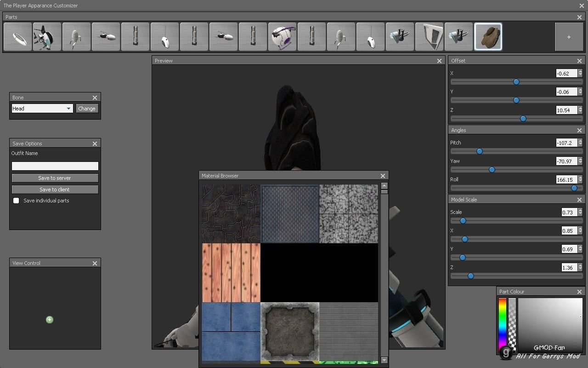Image resolution: width=588 pixels, height=368 pixels.
Task: Click Material Browser scroll down arrow
Action: point(384,360)
